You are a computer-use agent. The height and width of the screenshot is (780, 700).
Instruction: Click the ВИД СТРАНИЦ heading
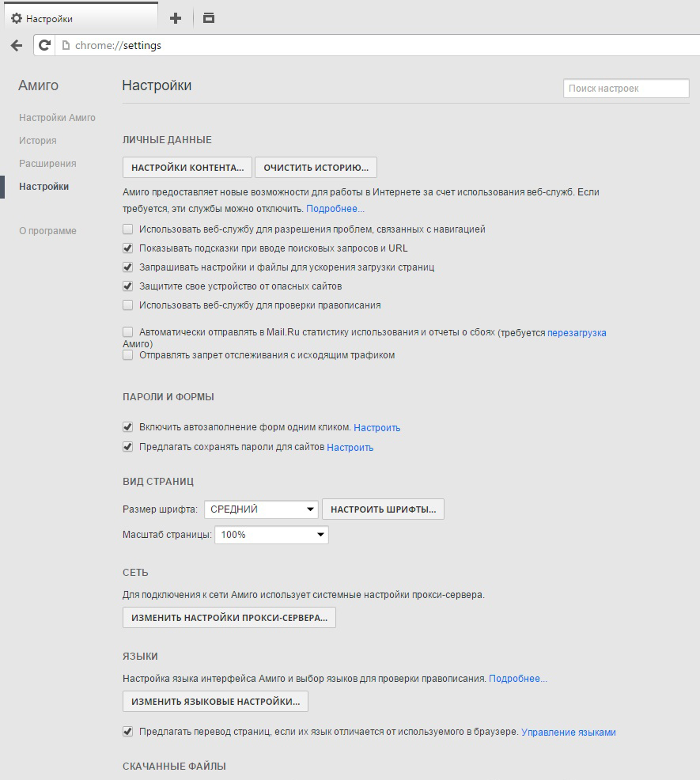coord(158,482)
